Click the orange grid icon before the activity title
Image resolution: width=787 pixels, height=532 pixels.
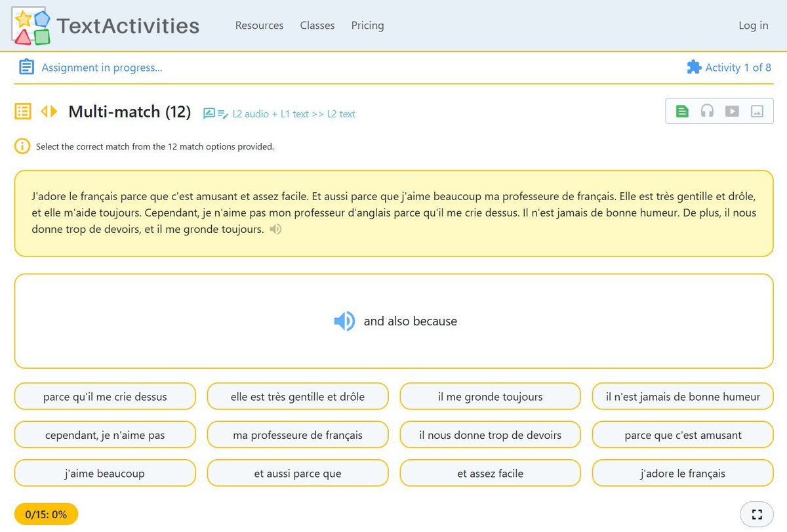[24, 112]
